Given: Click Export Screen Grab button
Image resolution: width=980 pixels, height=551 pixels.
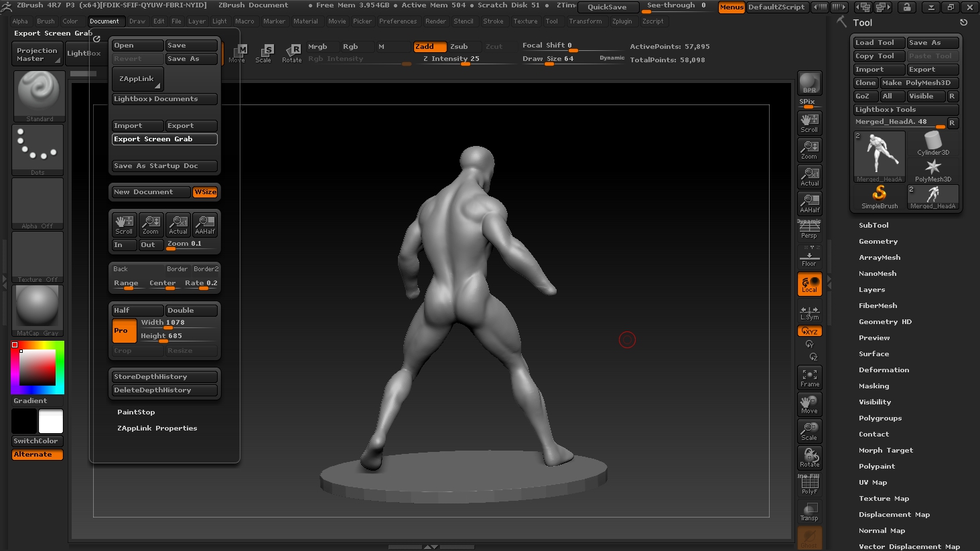Looking at the screenshot, I should tap(164, 139).
